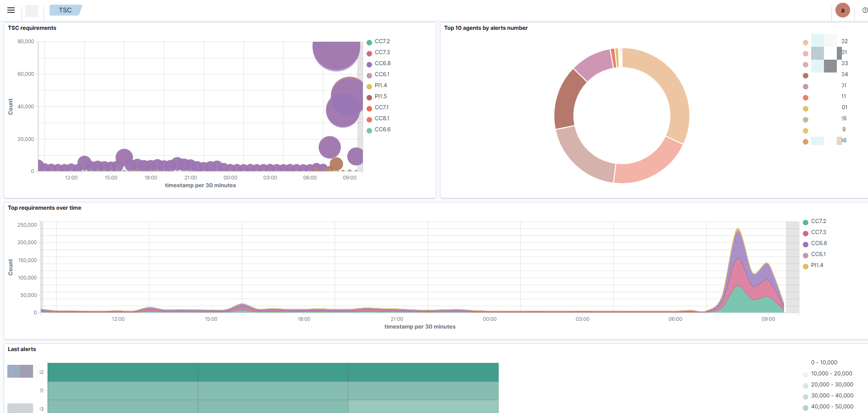Expand CC6.1 legend options in TSC requirements

[x=382, y=74]
